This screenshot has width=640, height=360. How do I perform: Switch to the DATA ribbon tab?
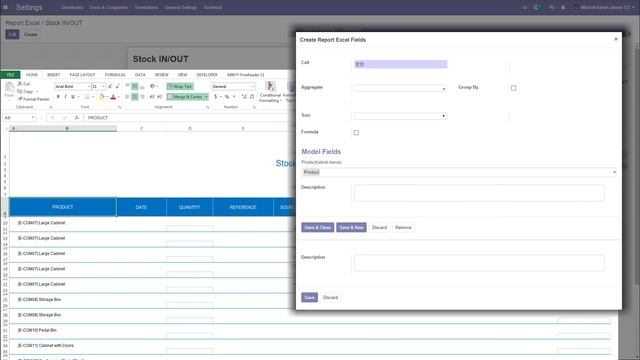click(140, 75)
